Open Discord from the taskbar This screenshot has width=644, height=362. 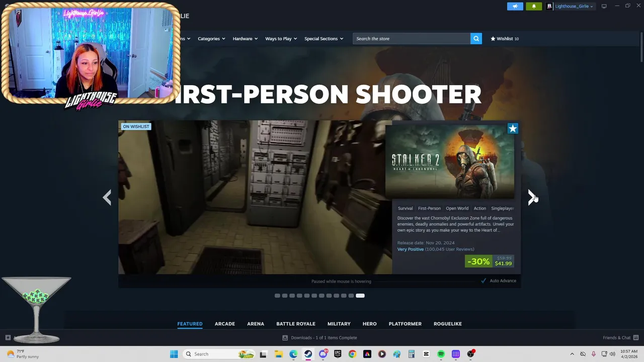coord(323,354)
